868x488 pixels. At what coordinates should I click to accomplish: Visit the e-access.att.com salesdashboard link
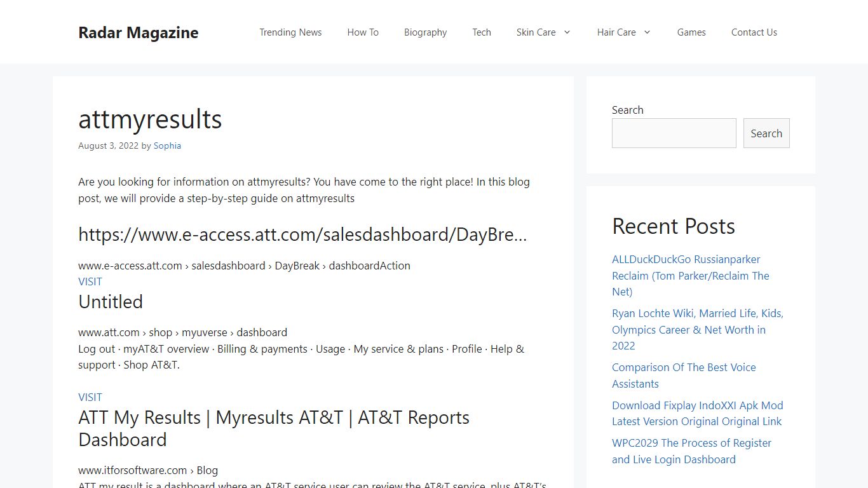coord(90,281)
